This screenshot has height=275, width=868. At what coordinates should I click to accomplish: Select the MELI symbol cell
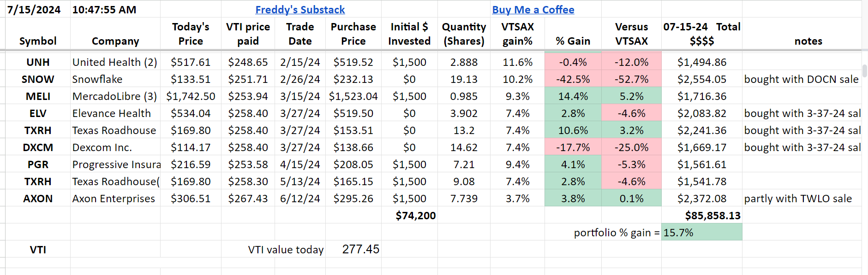(38, 96)
